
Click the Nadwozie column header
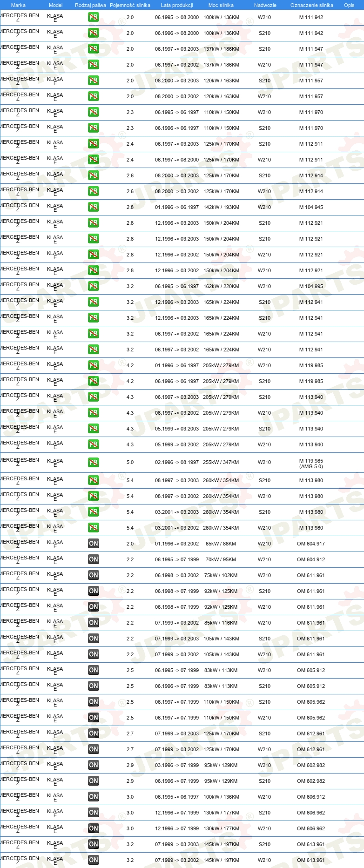pos(265,5)
